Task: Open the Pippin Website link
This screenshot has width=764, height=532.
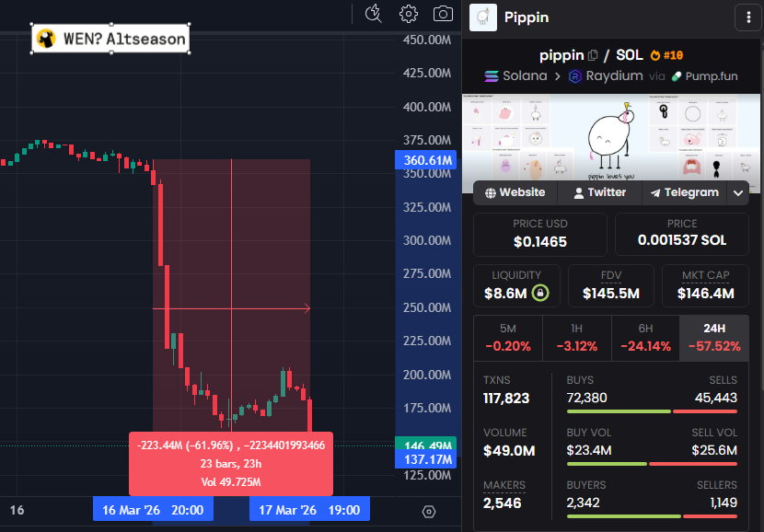Action: pyautogui.click(x=515, y=192)
